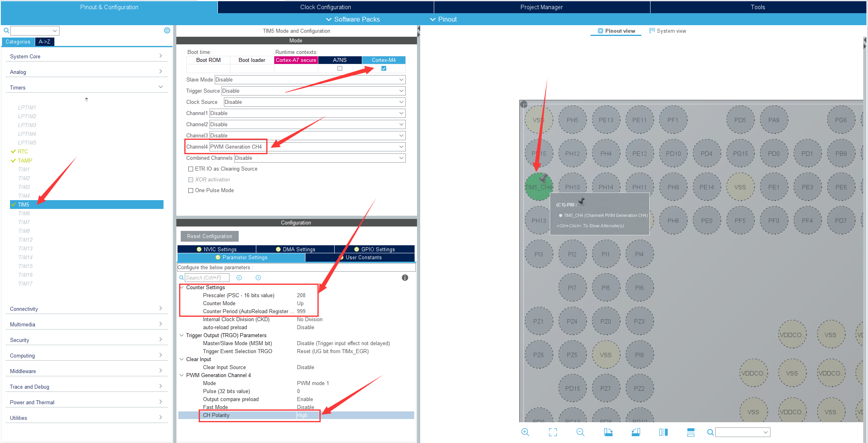868x443 pixels.
Task: Switch to System view
Action: (667, 31)
